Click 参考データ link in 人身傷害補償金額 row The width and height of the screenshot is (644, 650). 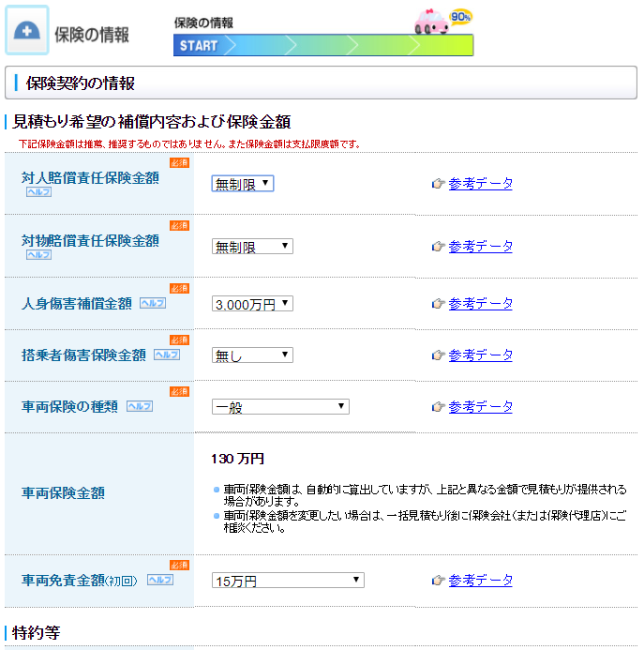click(x=480, y=304)
